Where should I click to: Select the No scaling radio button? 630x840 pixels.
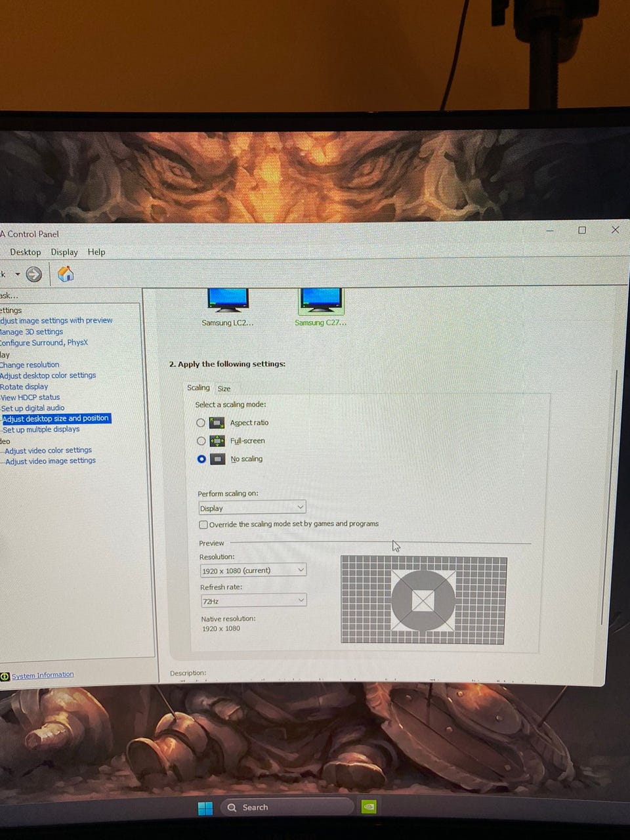coord(201,459)
